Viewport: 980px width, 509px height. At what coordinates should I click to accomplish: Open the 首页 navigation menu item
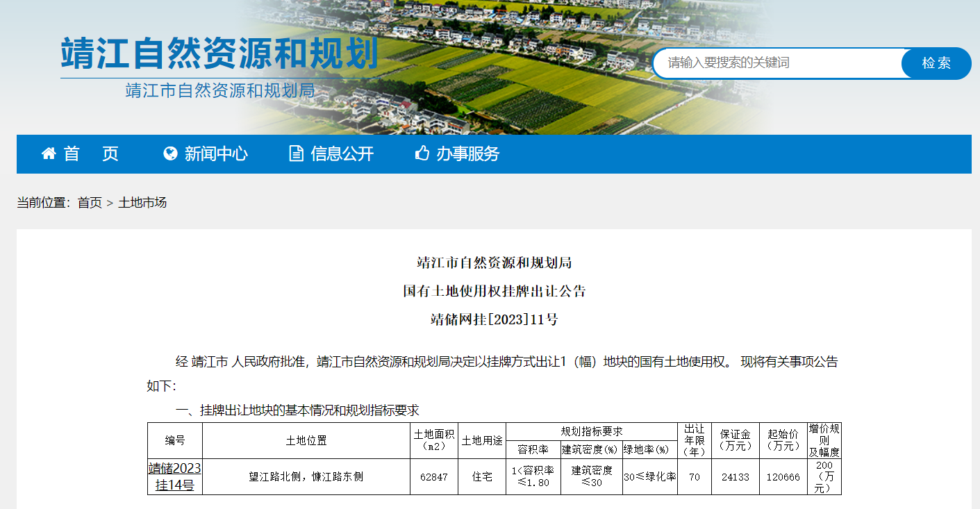(x=91, y=153)
